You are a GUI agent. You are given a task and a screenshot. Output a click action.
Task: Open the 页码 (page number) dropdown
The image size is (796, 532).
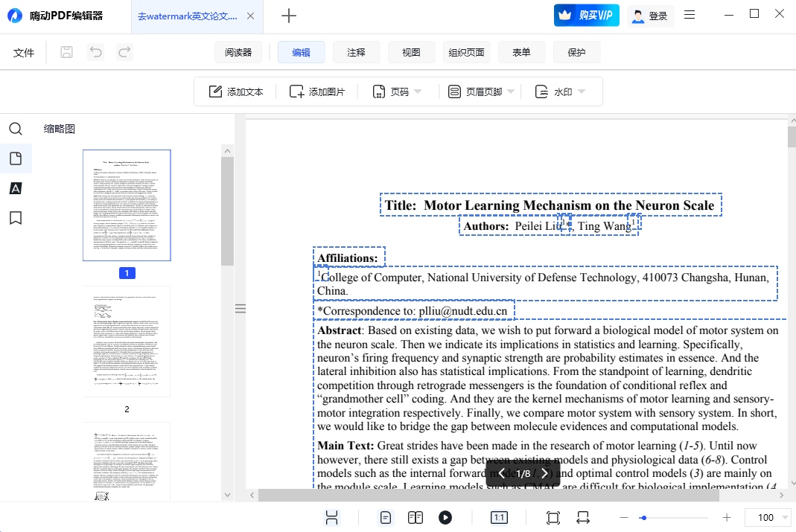click(399, 91)
